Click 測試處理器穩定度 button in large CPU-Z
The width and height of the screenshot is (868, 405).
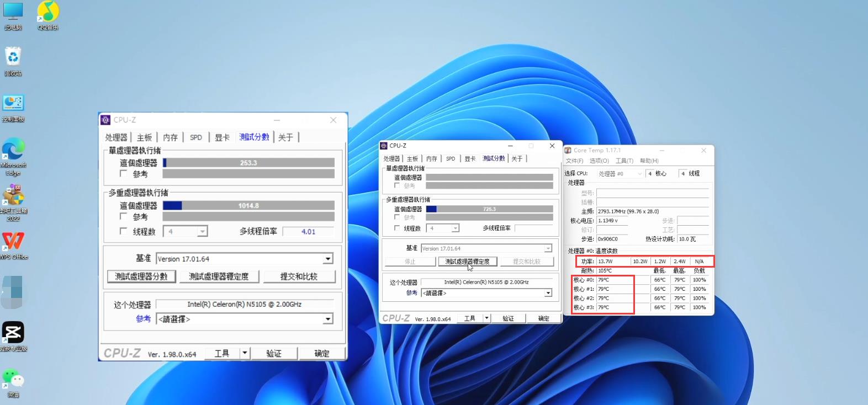click(x=219, y=276)
